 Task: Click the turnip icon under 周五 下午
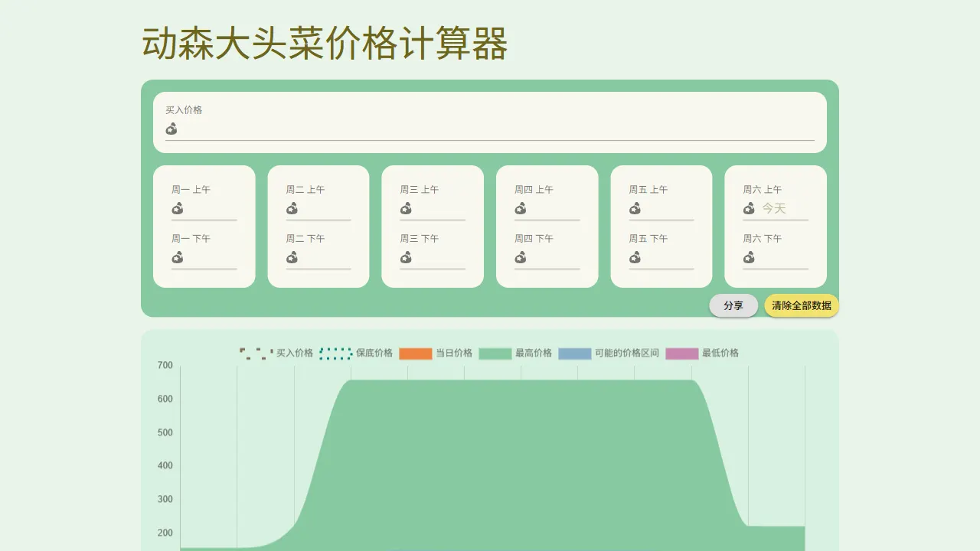point(635,257)
